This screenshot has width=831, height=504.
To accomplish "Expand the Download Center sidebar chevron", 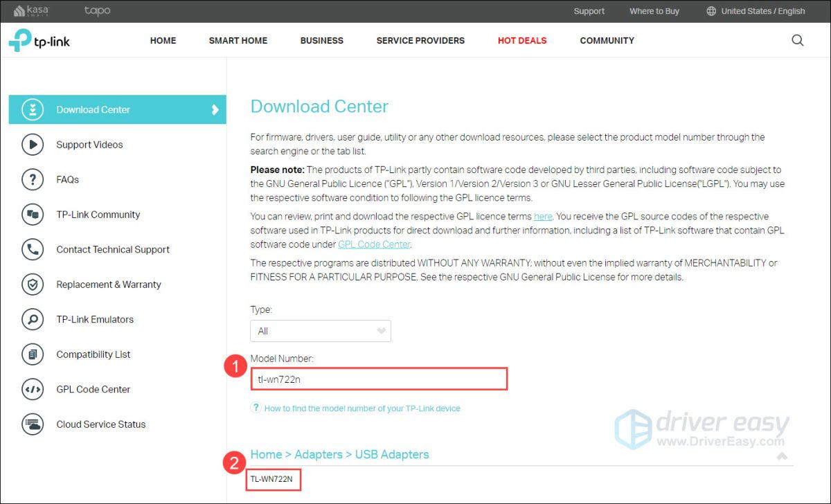I will (x=215, y=109).
